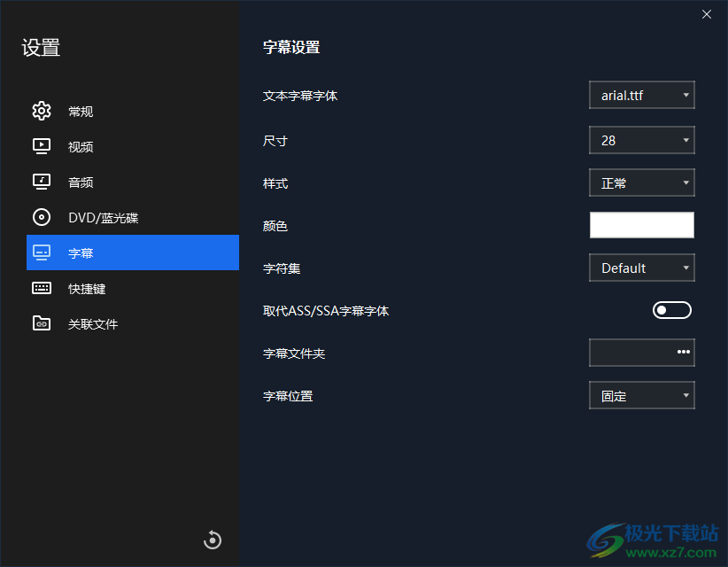Open the 常规 settings section

tap(133, 111)
